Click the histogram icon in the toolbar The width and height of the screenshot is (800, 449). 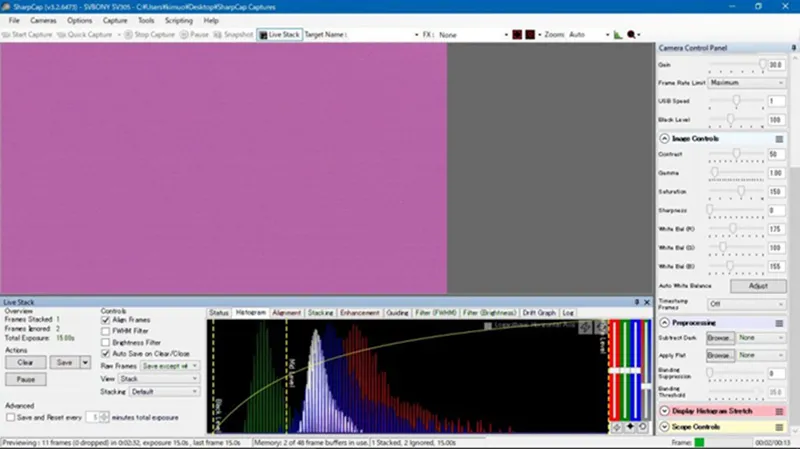point(617,34)
